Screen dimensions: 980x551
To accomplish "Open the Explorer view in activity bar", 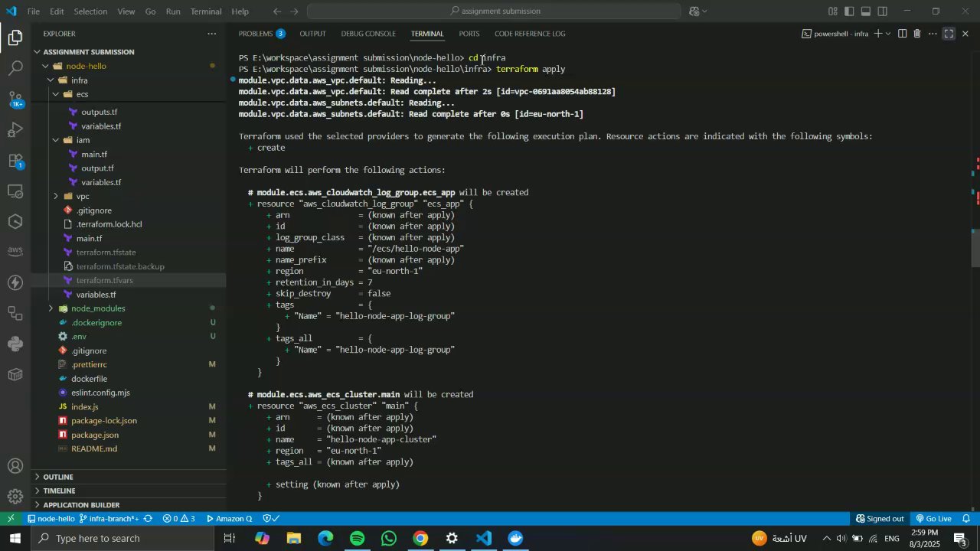I will click(x=15, y=37).
